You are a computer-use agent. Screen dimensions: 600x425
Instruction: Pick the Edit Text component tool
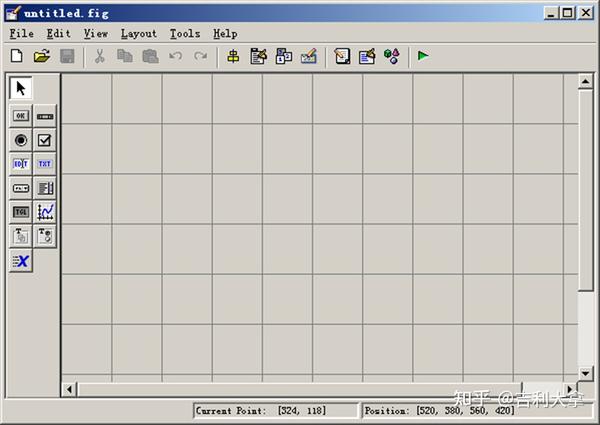click(x=21, y=164)
